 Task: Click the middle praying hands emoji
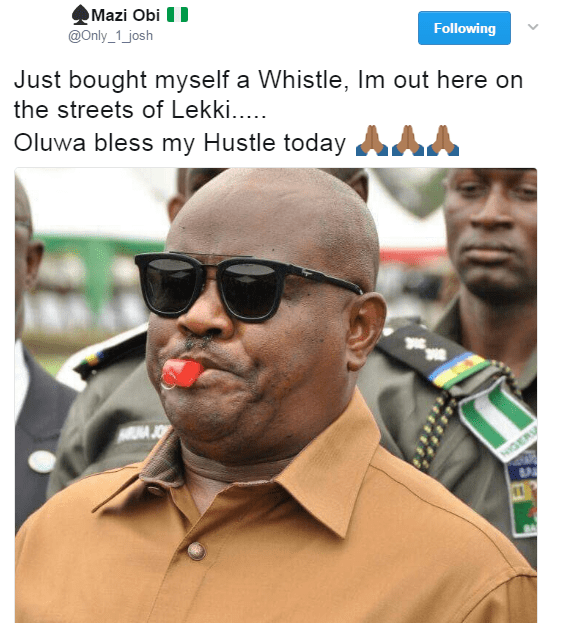408,141
